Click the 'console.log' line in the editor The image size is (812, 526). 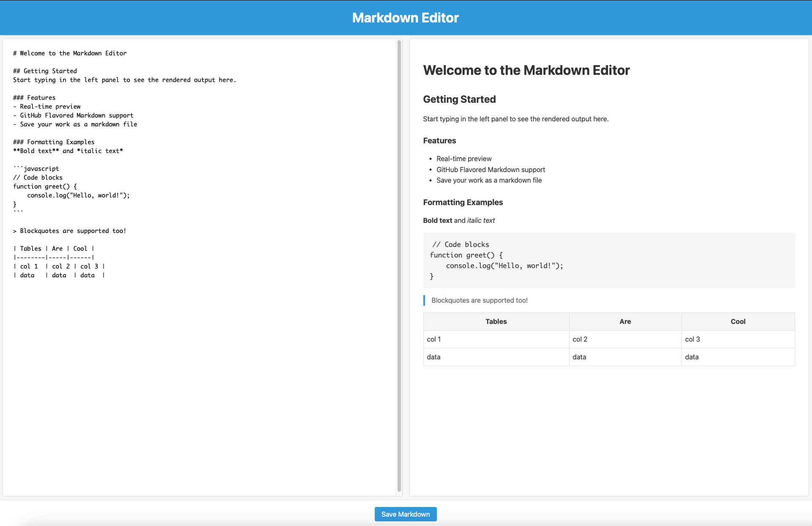(78, 195)
